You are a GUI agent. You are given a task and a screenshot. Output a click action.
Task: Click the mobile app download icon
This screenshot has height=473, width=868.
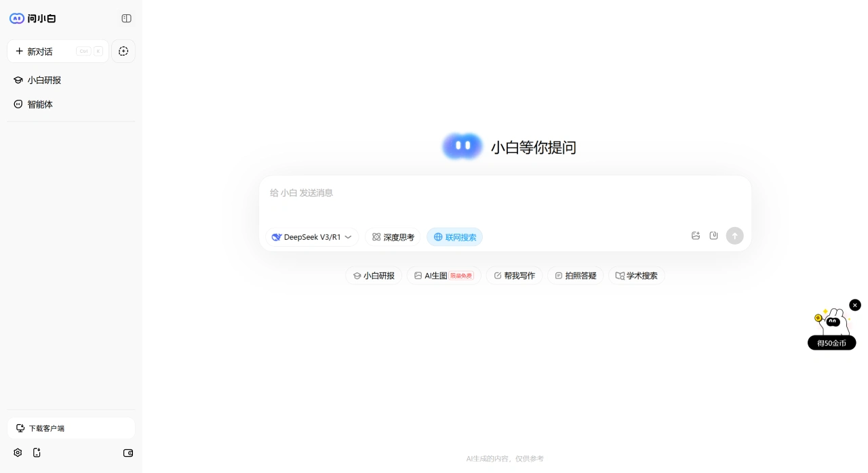(x=37, y=453)
